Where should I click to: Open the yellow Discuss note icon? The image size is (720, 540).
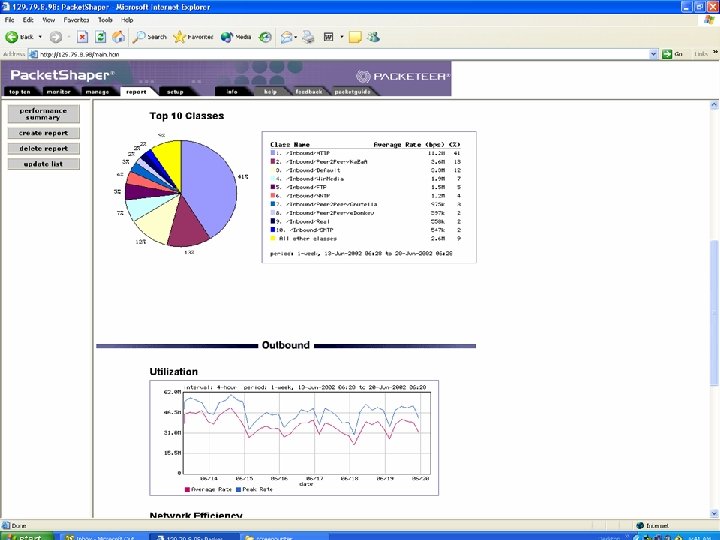coord(355,37)
